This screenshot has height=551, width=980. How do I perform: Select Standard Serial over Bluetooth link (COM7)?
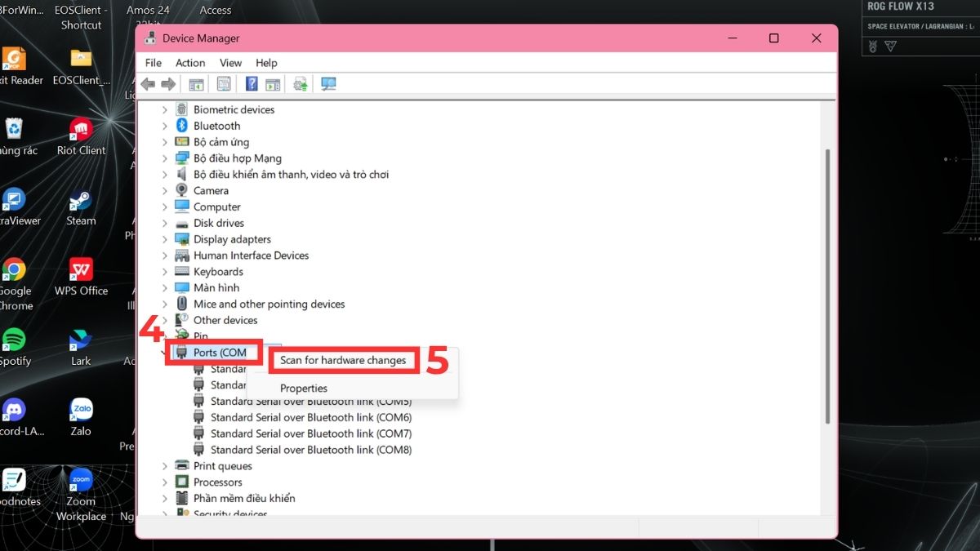tap(311, 433)
